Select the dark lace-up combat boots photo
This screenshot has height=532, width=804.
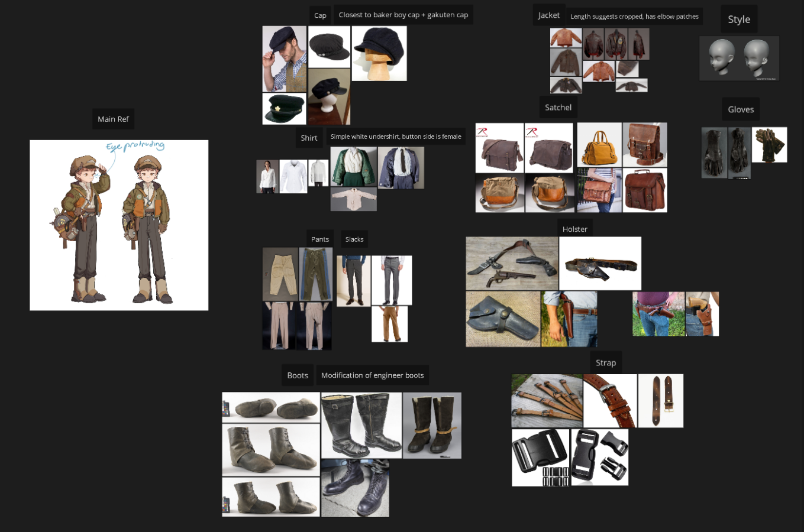pyautogui.click(x=355, y=488)
